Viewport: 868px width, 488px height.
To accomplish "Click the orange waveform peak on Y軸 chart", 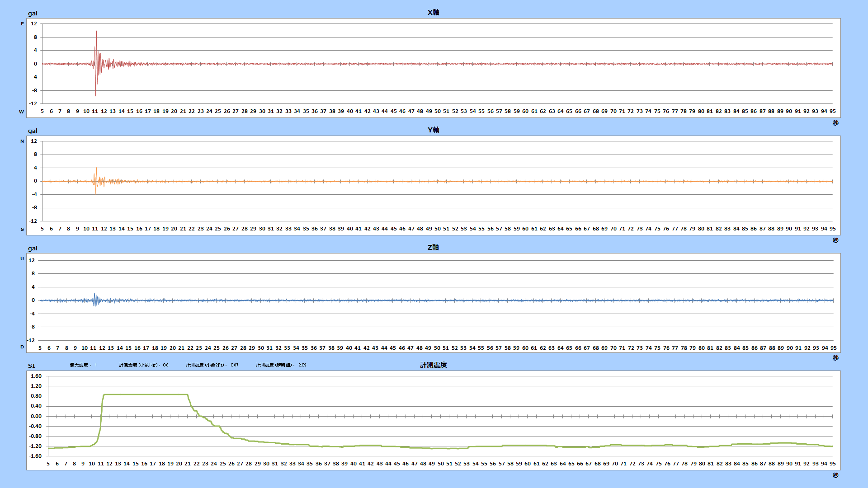I will click(x=96, y=169).
